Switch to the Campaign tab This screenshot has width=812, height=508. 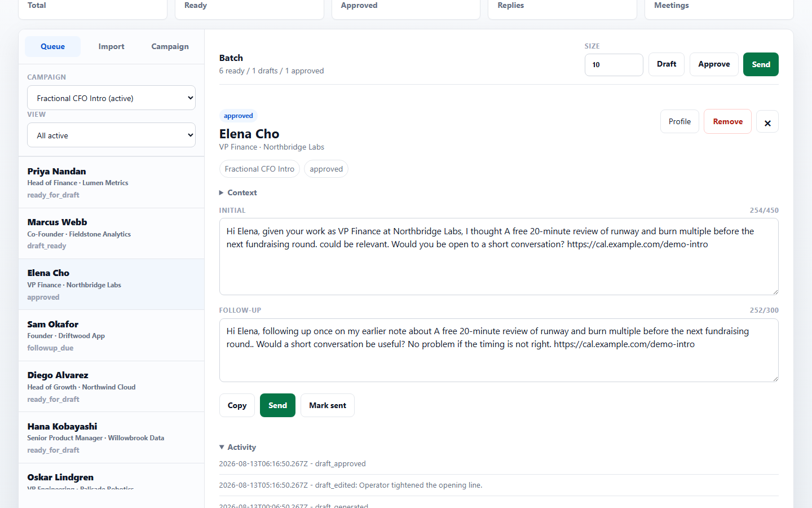[x=170, y=46]
